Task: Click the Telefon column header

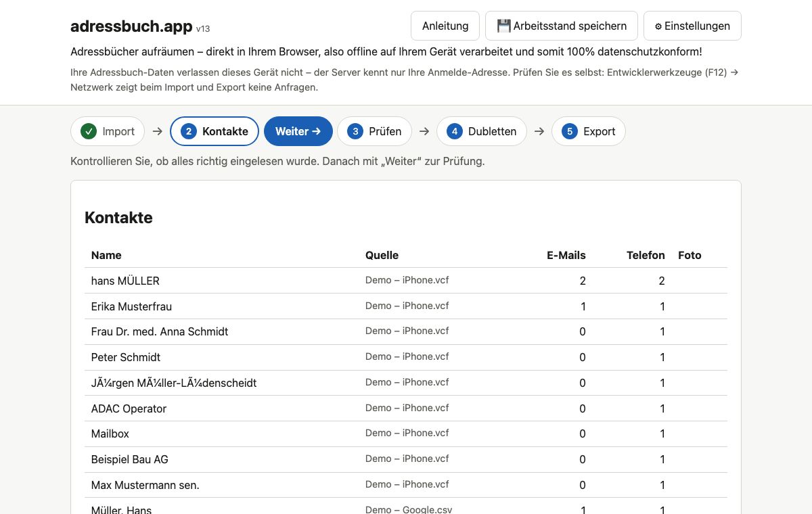Action: [x=646, y=255]
